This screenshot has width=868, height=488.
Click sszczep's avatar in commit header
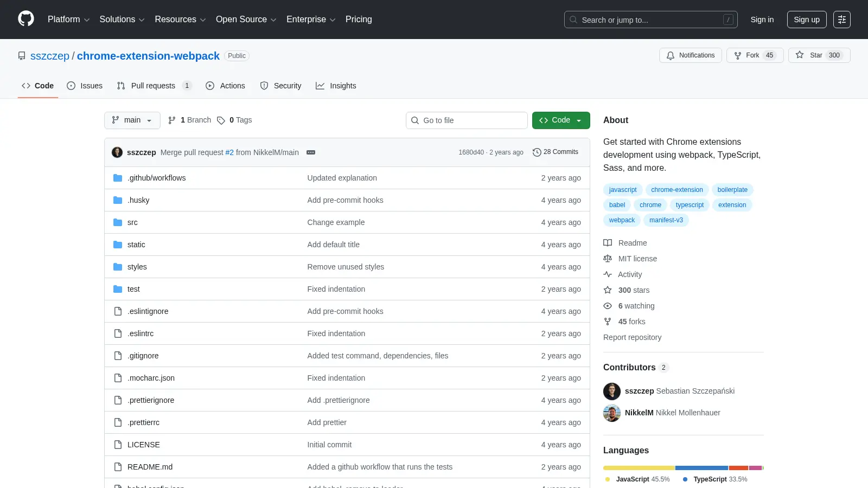point(117,152)
